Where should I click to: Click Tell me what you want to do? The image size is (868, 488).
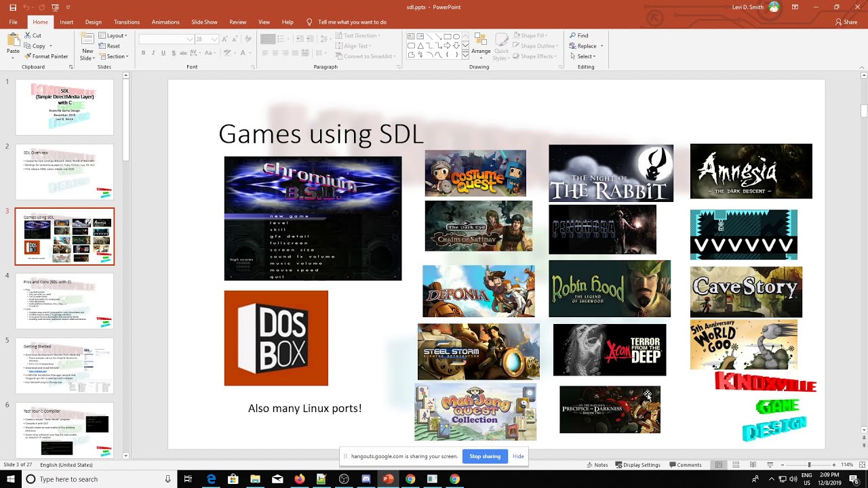coord(352,22)
